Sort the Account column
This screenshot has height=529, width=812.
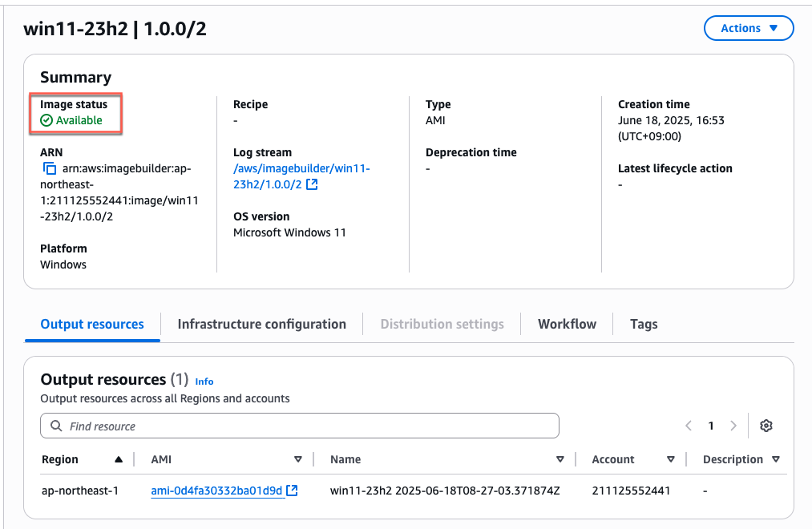(x=671, y=459)
